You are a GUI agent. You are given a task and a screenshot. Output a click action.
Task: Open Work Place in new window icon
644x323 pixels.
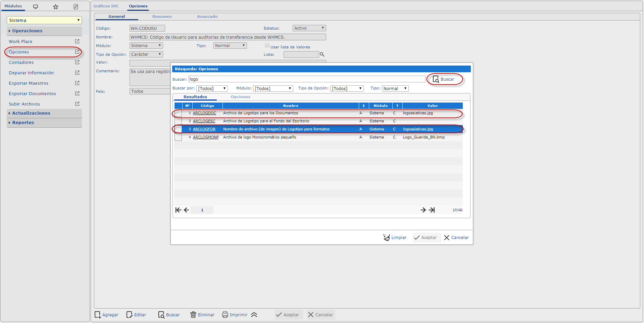point(77,41)
